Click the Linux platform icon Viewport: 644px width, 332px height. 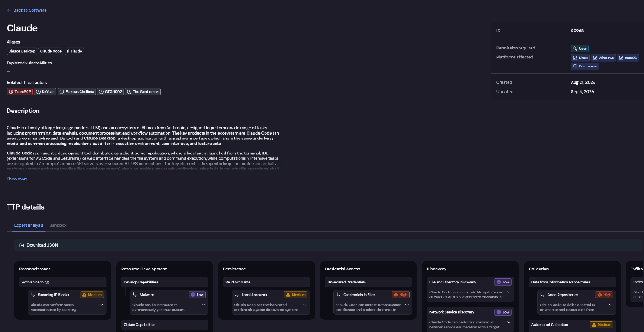point(575,58)
